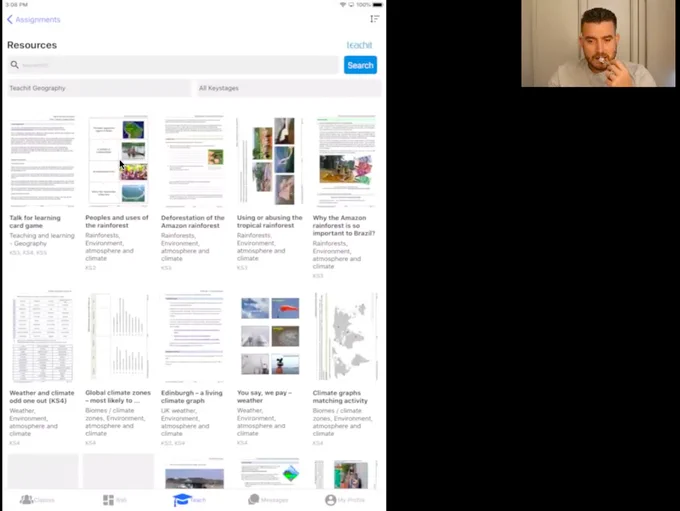Click the presenter webcam video
Image resolution: width=680 pixels, height=511 pixels.
point(598,43)
